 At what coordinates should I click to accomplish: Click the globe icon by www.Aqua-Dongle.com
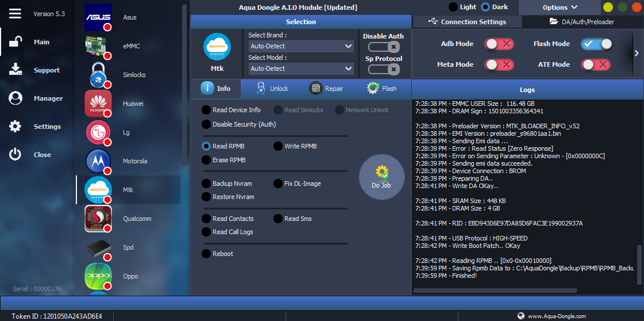click(521, 316)
